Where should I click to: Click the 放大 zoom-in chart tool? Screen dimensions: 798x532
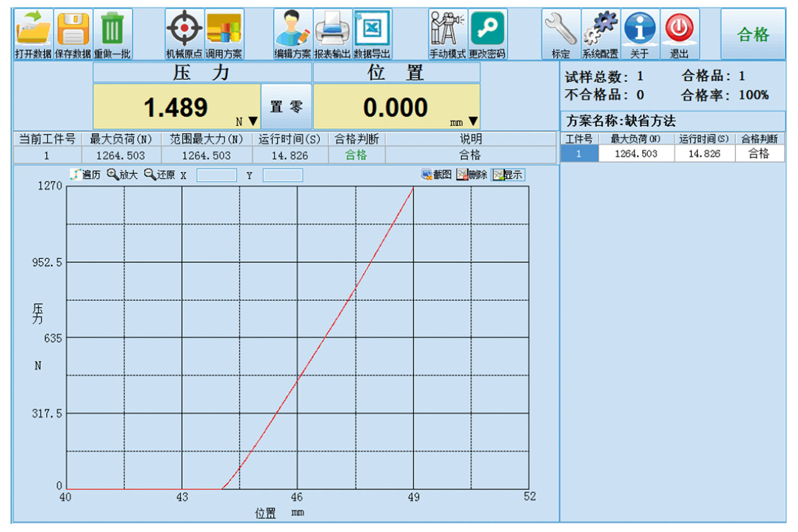coord(122,174)
